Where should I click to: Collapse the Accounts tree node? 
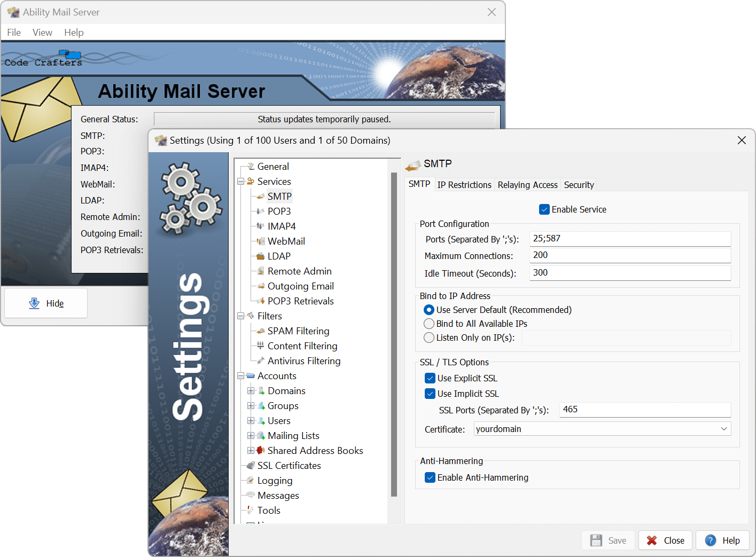coord(240,375)
